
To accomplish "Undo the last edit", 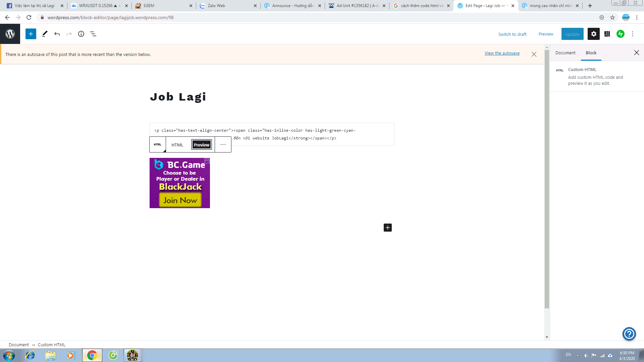I will [x=57, y=34].
